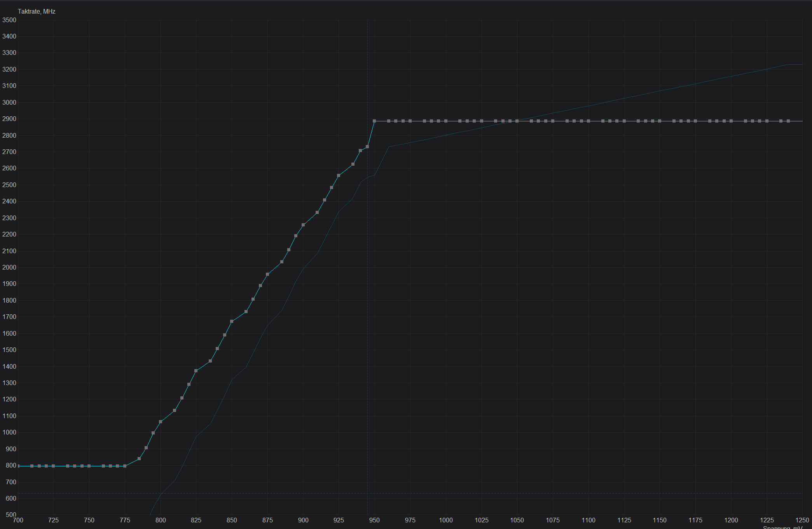
Task: Click the 900 mV point near 2250 MHz
Action: pos(303,225)
